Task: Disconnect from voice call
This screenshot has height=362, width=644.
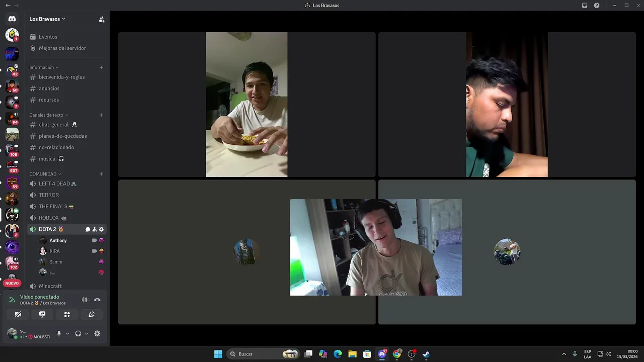Action: click(97, 300)
